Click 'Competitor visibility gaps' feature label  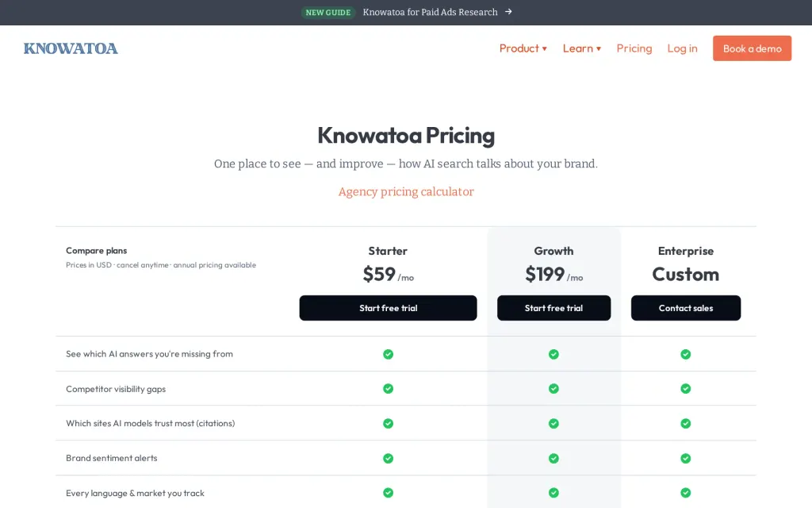(116, 389)
